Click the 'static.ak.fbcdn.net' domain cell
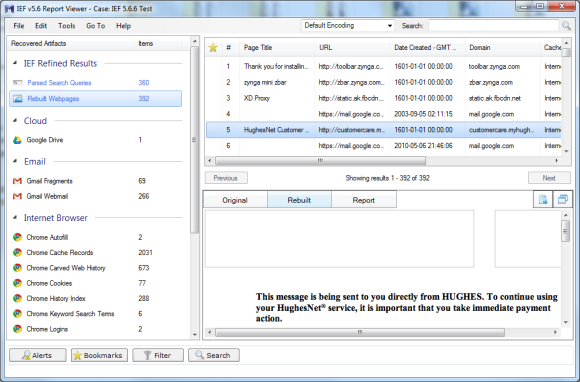The height and width of the screenshot is (382, 580). pyautogui.click(x=495, y=98)
